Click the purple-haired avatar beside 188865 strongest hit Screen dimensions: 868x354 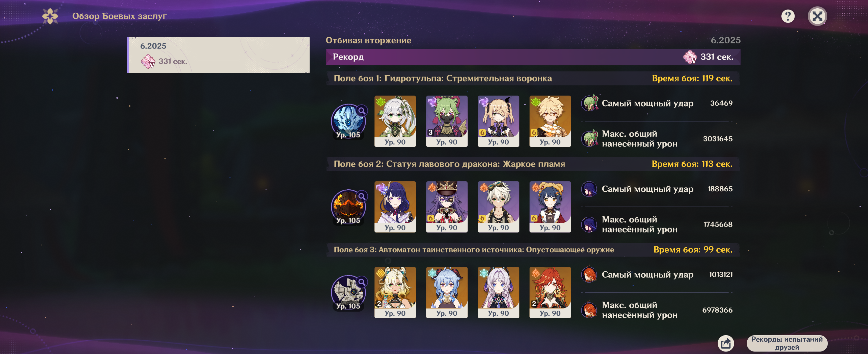pos(589,189)
